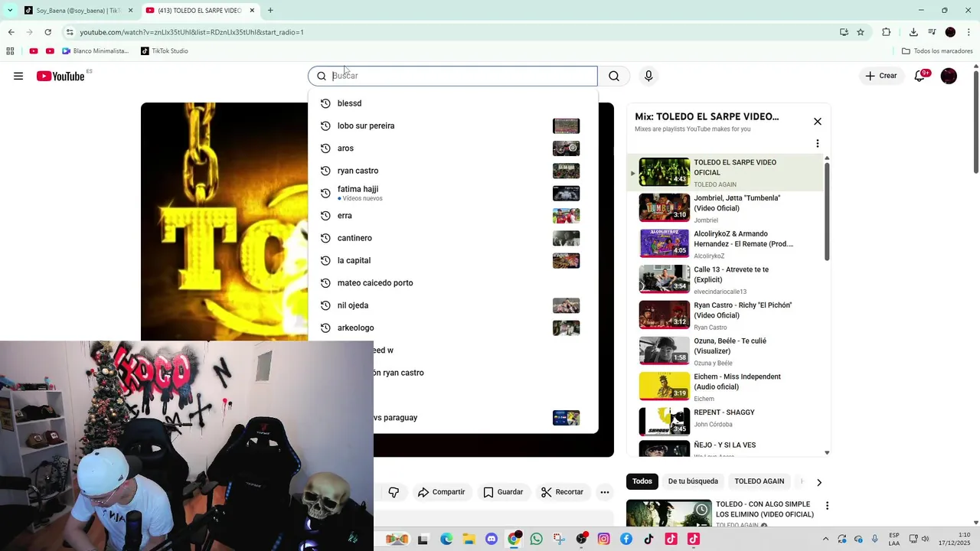Screen dimensions: 980x551
Task: Show hidden system tray icons
Action: [825, 539]
